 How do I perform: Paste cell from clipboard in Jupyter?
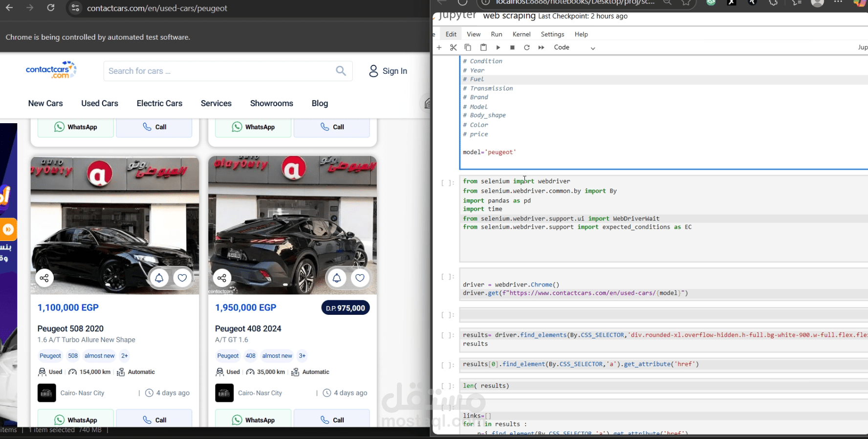(483, 47)
